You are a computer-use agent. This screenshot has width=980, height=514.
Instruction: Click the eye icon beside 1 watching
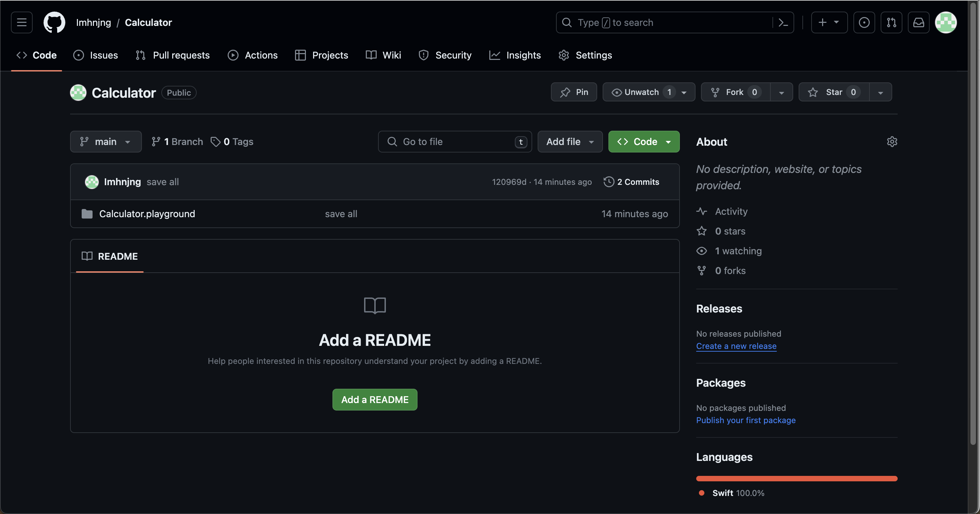(x=702, y=251)
